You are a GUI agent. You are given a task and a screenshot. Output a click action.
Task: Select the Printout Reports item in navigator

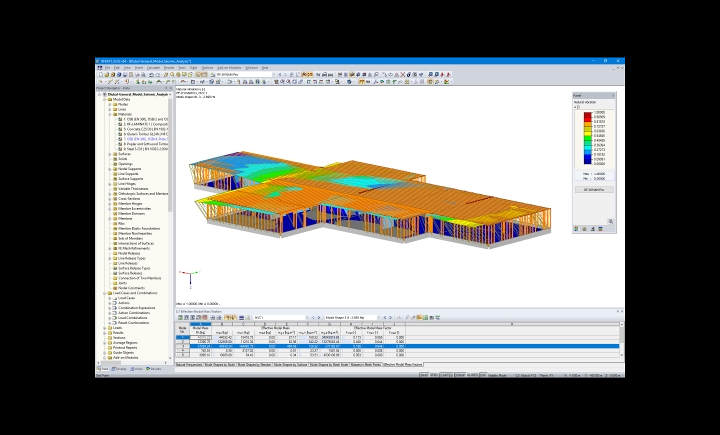(125, 348)
